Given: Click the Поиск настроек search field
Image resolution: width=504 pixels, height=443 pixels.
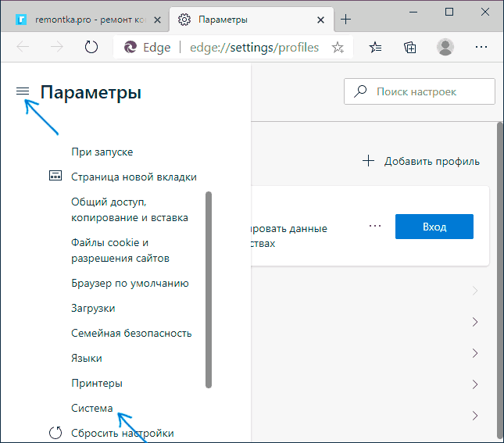Looking at the screenshot, I should coord(419,91).
